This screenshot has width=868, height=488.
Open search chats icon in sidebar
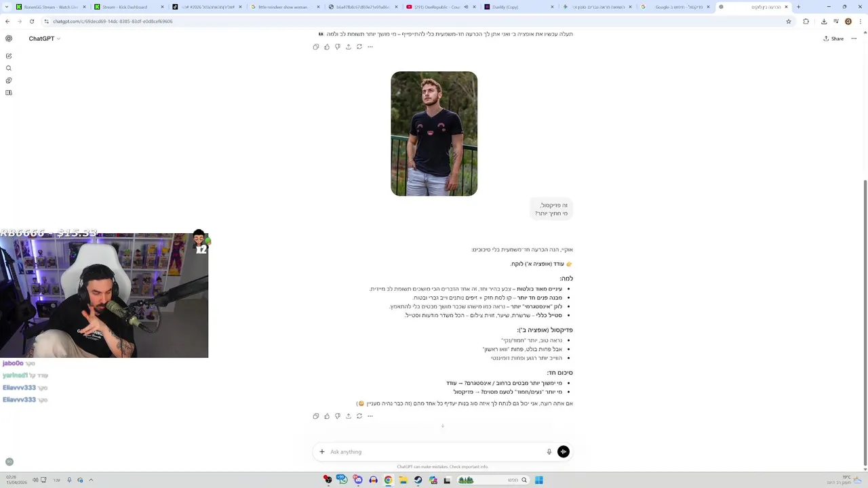9,68
